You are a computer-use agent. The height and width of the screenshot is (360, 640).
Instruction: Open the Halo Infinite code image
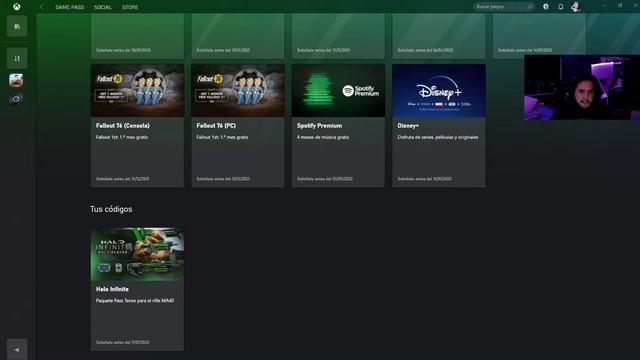[x=137, y=254]
